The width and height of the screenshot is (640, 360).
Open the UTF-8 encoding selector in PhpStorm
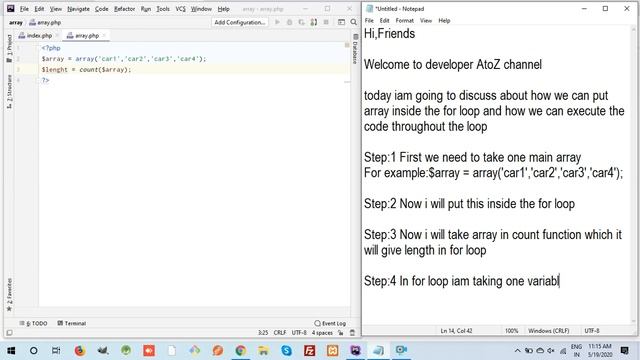299,333
